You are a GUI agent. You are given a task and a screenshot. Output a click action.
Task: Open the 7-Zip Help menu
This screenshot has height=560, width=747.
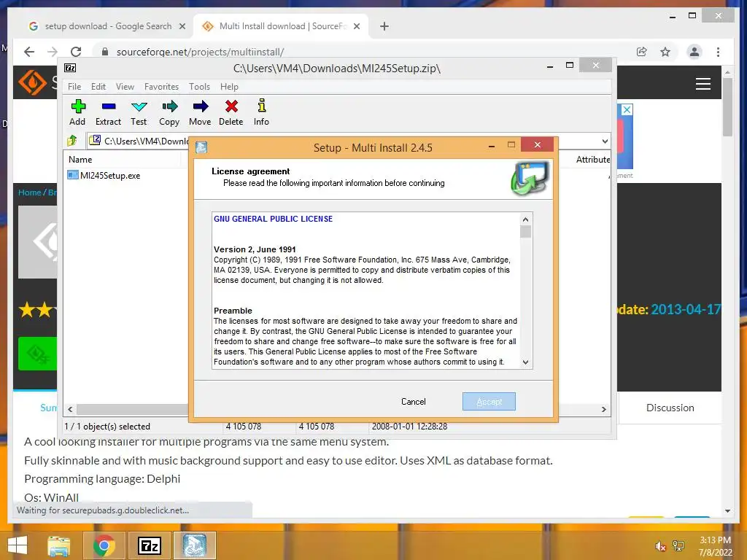pyautogui.click(x=229, y=87)
